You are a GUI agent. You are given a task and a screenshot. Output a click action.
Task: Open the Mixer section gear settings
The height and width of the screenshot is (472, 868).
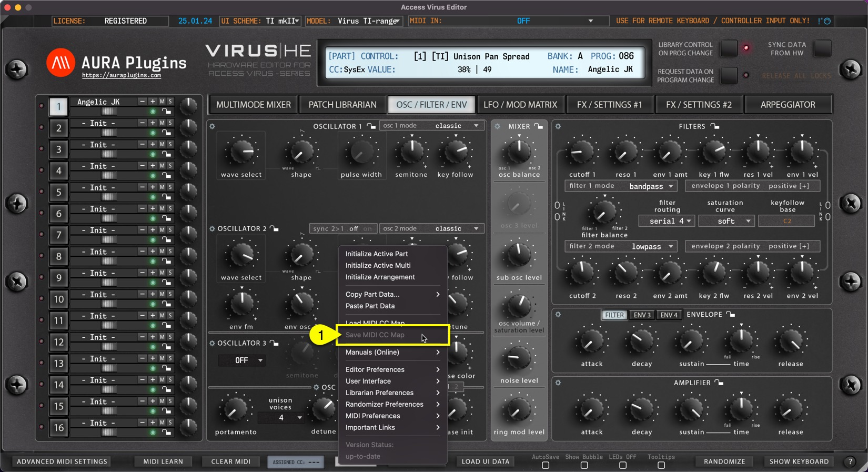(497, 126)
